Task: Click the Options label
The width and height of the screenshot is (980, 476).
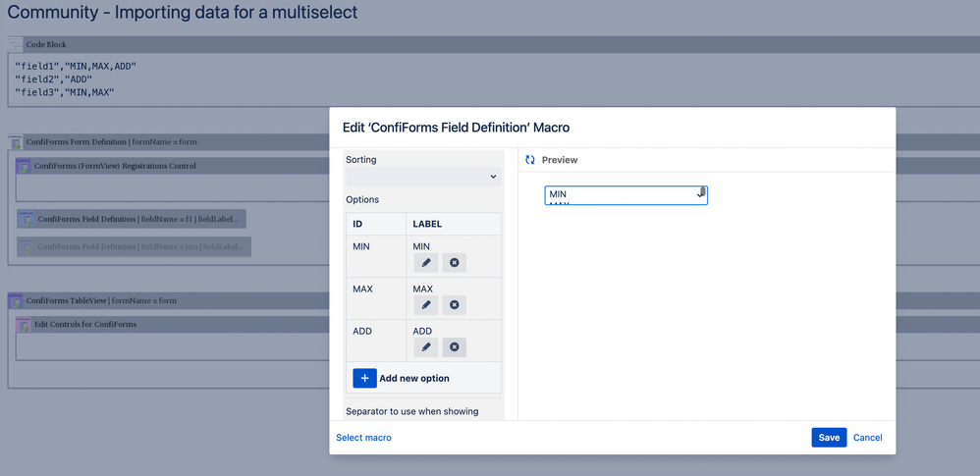Action: pos(362,200)
